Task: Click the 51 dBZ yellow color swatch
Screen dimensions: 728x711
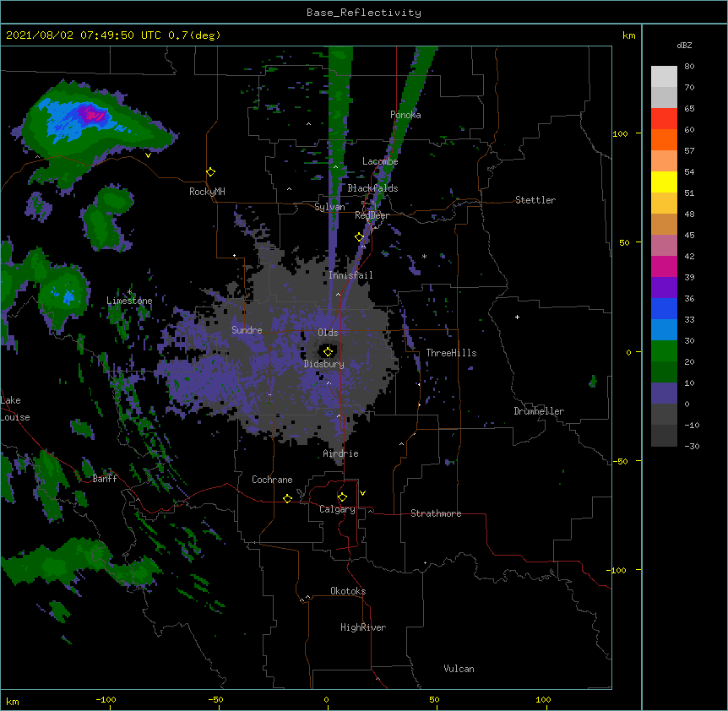Action: click(664, 182)
